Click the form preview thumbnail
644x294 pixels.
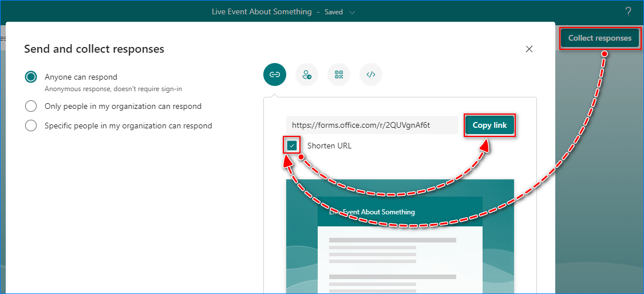(x=400, y=237)
